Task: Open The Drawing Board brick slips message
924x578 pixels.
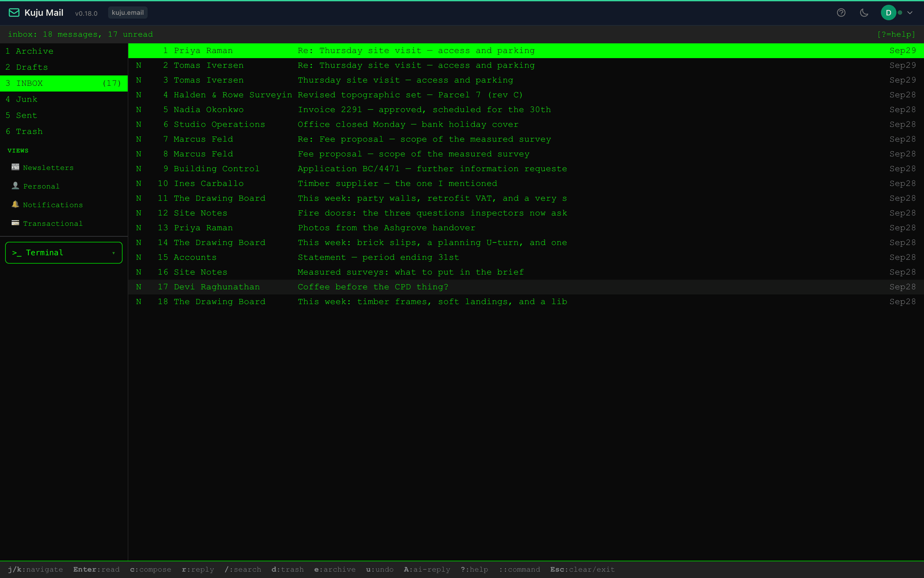Action: pyautogui.click(x=526, y=243)
